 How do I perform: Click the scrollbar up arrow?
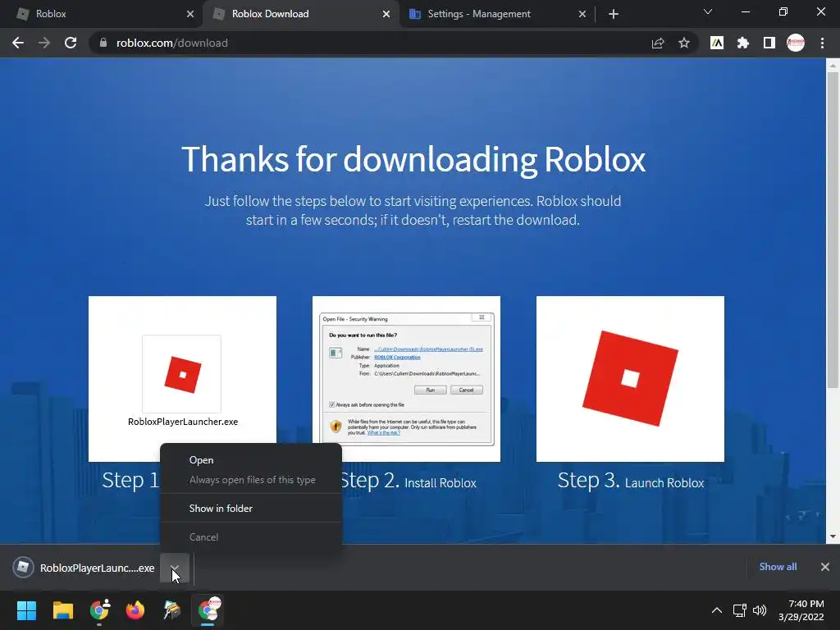(833, 66)
